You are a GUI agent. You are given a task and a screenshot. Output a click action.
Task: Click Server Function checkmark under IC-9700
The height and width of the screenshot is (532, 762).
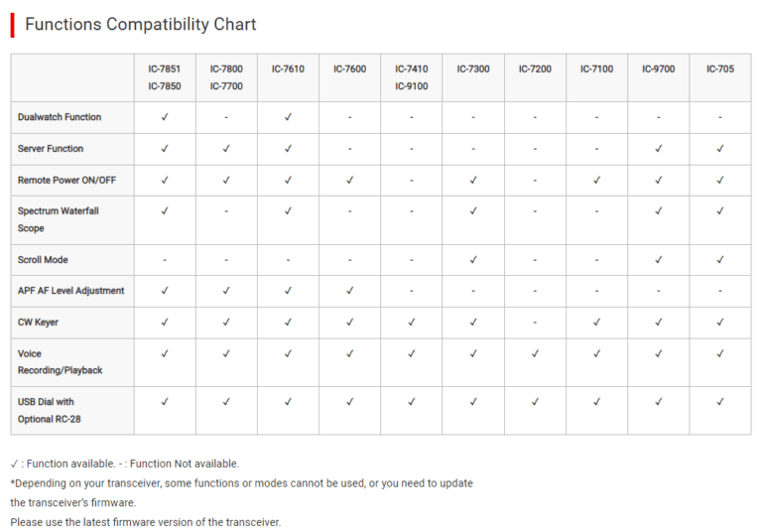(x=659, y=149)
